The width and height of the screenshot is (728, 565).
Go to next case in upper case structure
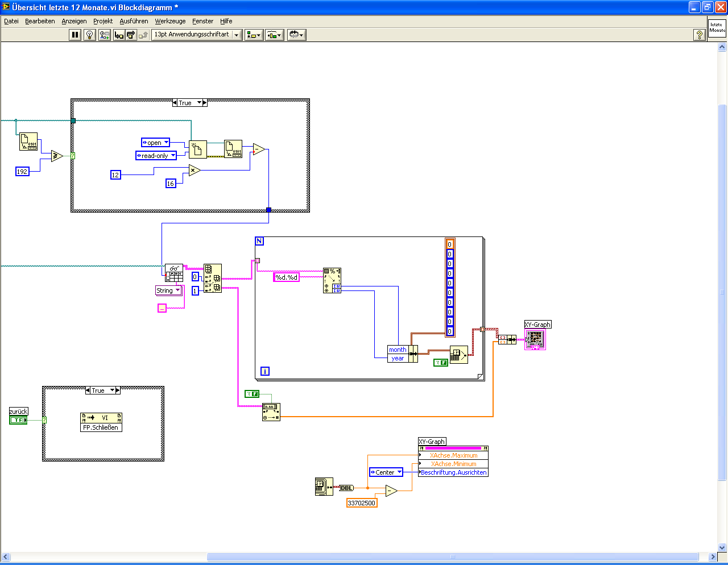click(205, 103)
